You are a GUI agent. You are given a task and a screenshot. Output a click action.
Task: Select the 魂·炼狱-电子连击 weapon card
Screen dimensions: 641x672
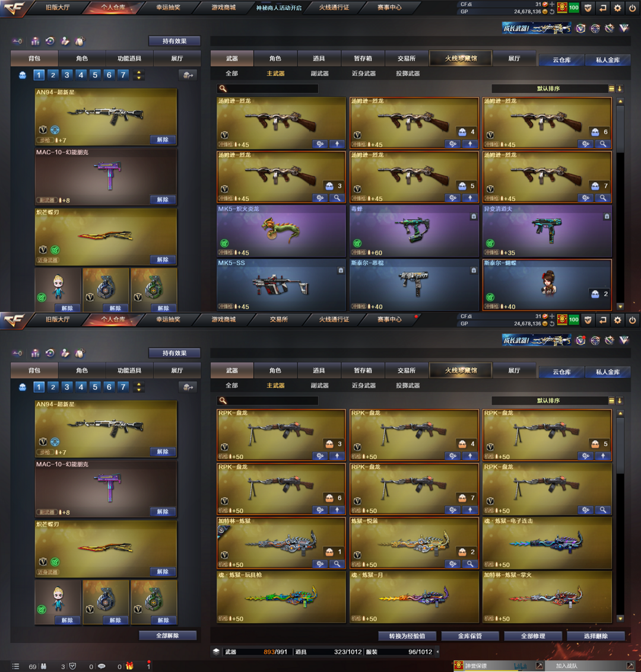click(x=547, y=543)
